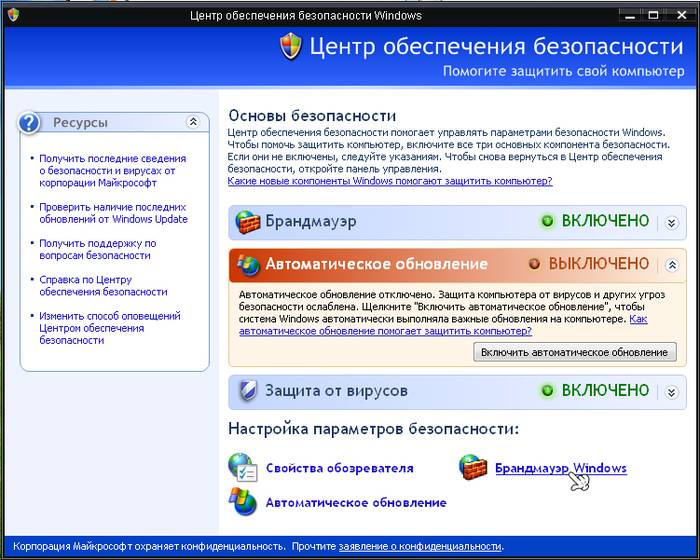Image resolution: width=700 pixels, height=560 pixels.
Task: Click ВКЛЮЧЕНО status text of virus protection
Action: [605, 390]
